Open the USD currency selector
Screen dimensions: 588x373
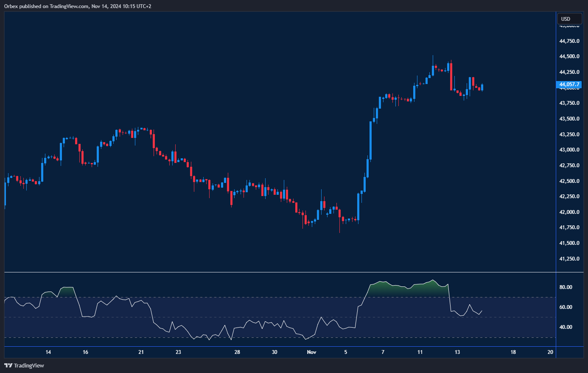pyautogui.click(x=569, y=19)
